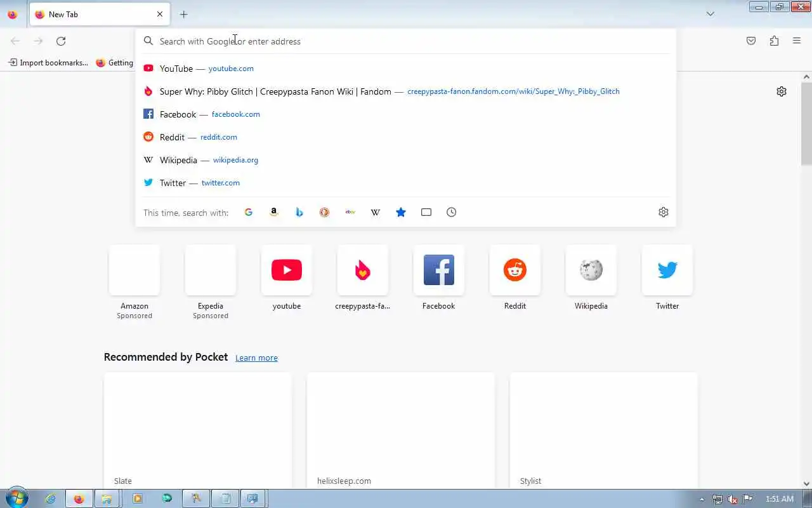Screen dimensions: 812x508
Task: Open Pocket Learn more link
Action: pyautogui.click(x=256, y=358)
